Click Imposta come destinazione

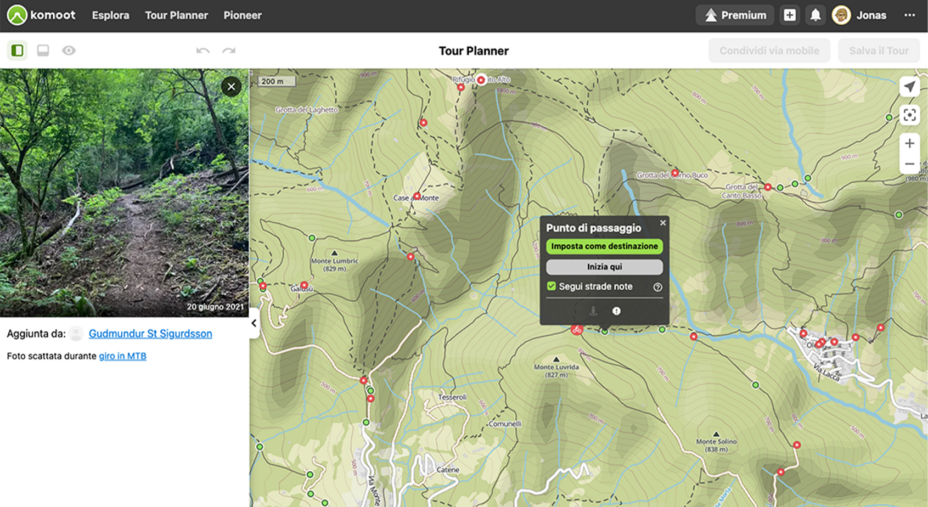(604, 246)
